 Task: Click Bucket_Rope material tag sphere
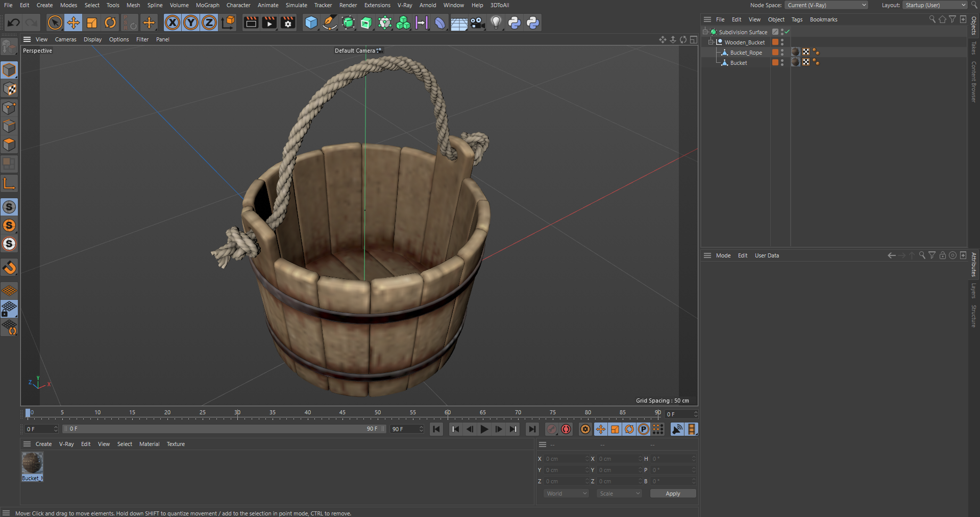tap(795, 52)
